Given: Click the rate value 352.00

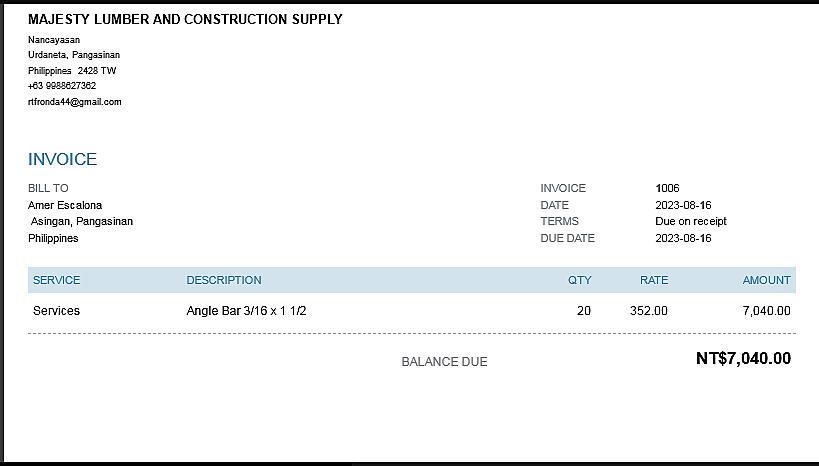Looking at the screenshot, I should 649,311.
